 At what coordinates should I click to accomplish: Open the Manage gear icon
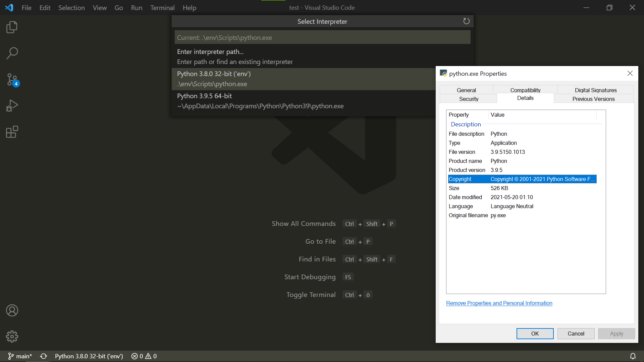point(12,336)
